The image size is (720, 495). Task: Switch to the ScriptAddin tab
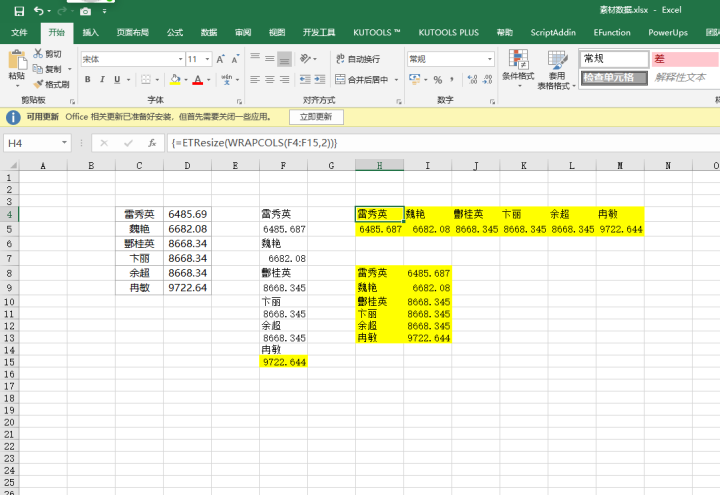coord(553,33)
